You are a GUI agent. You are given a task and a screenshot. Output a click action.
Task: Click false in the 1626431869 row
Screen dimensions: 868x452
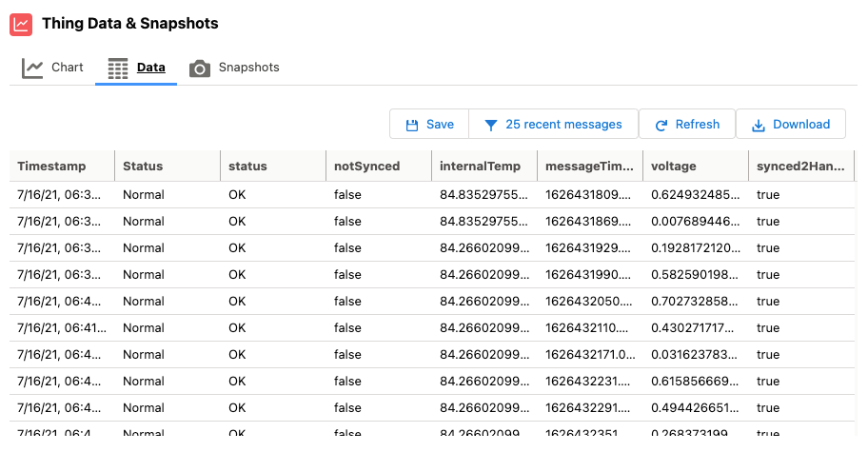(x=347, y=222)
